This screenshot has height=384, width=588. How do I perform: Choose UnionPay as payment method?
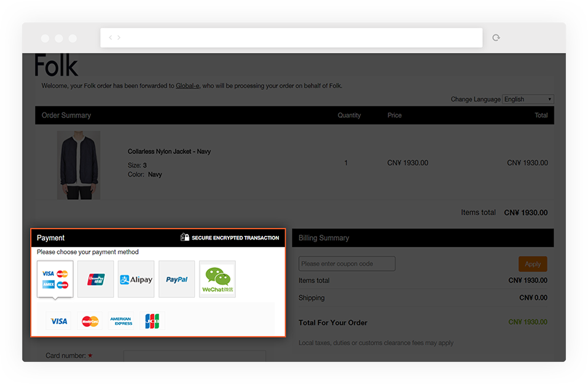(x=96, y=279)
